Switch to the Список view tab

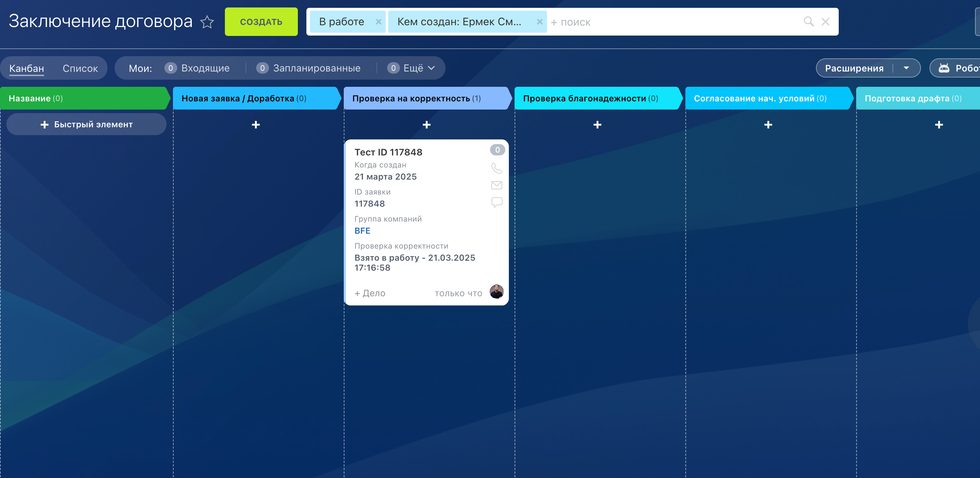(80, 68)
